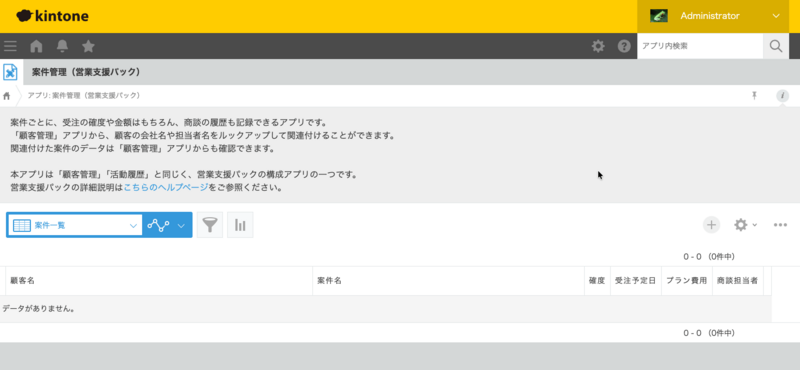Screen dimensions: 800x370
Task: Toggle the app description info icon
Action: 782,95
